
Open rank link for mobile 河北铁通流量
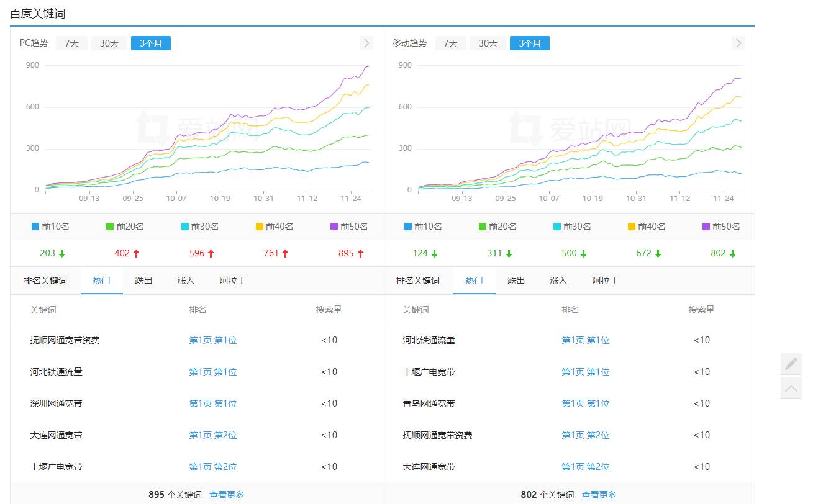586,340
